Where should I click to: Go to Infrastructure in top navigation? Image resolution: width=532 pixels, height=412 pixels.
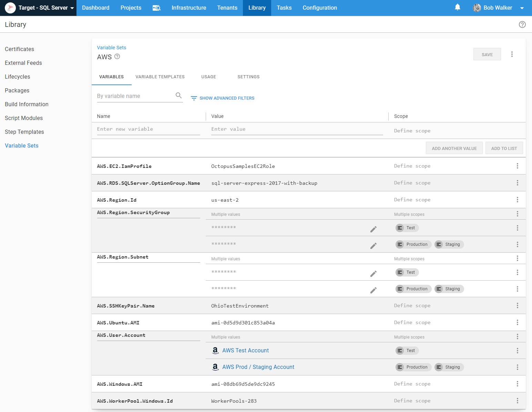(189, 8)
